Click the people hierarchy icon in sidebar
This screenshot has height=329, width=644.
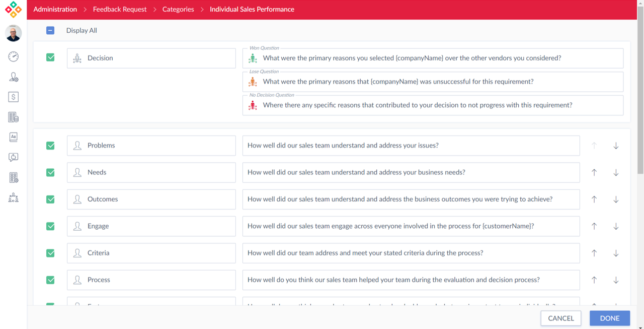14,198
